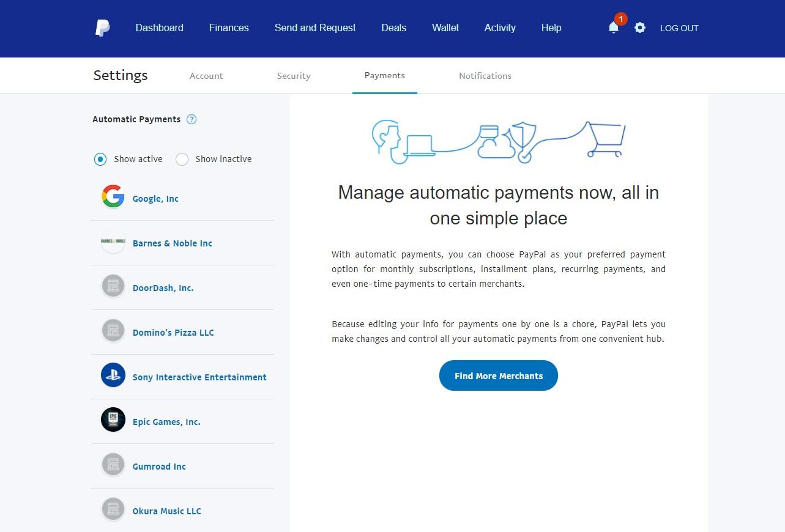Click the Google logo icon
This screenshot has width=785, height=532.
point(113,196)
